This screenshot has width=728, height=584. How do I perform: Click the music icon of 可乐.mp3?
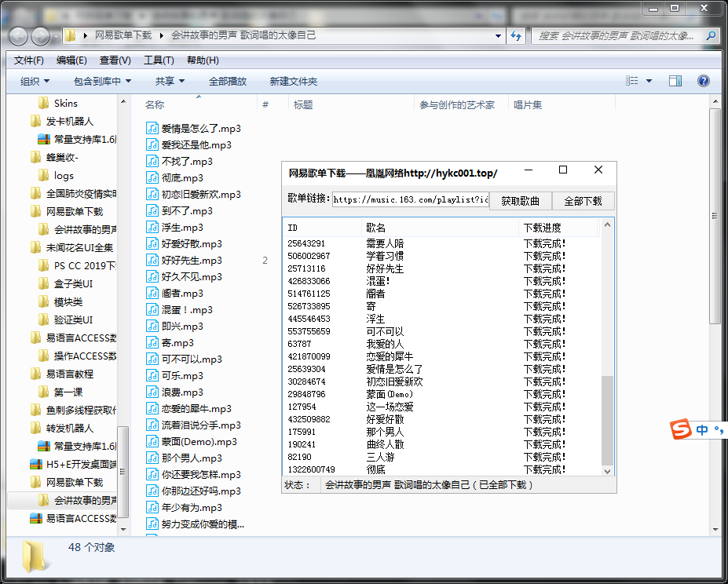pyautogui.click(x=152, y=375)
